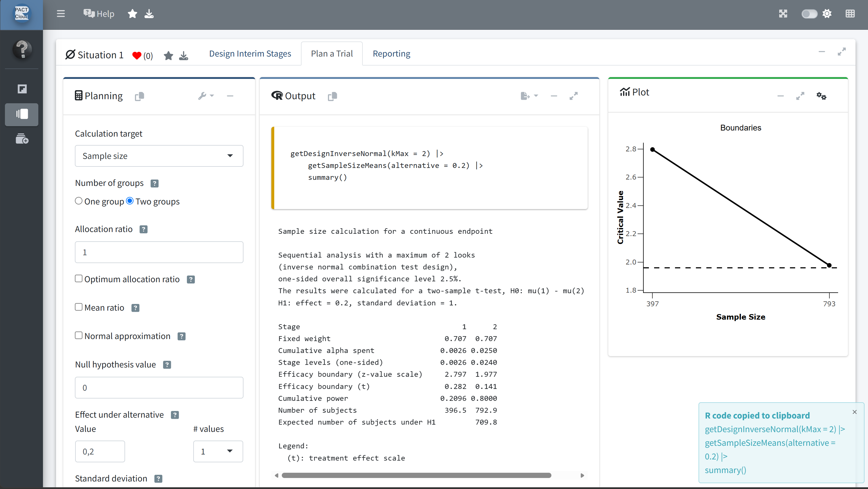The width and height of the screenshot is (868, 489).
Task: Click the R code block in Output
Action: (430, 168)
